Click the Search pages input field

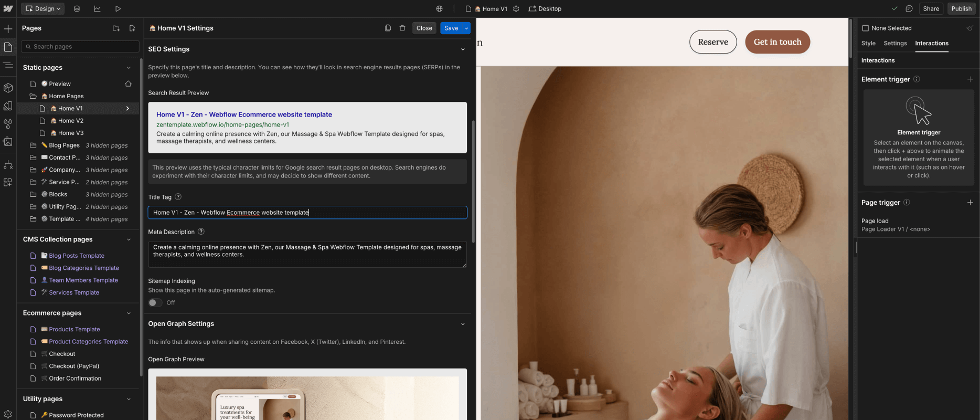coord(80,47)
